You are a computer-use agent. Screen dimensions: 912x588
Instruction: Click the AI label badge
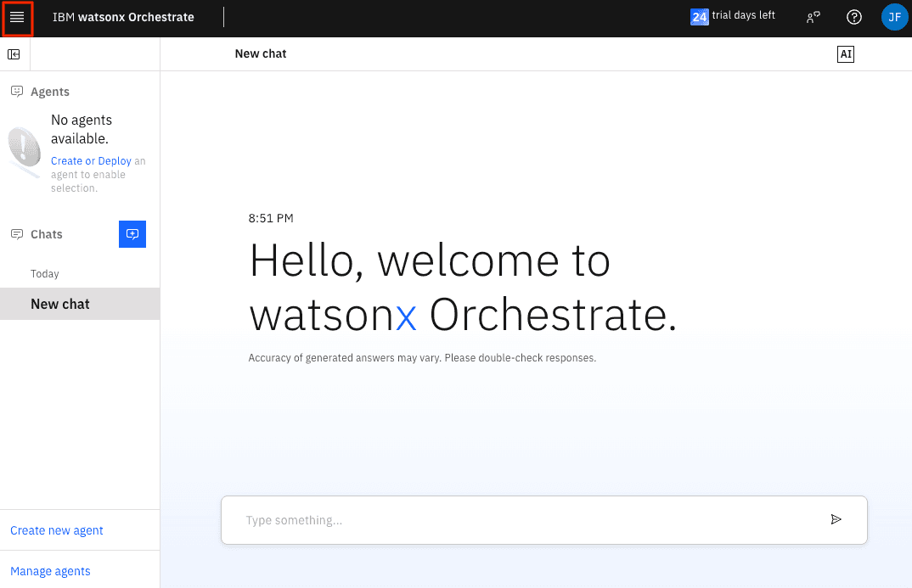845,54
